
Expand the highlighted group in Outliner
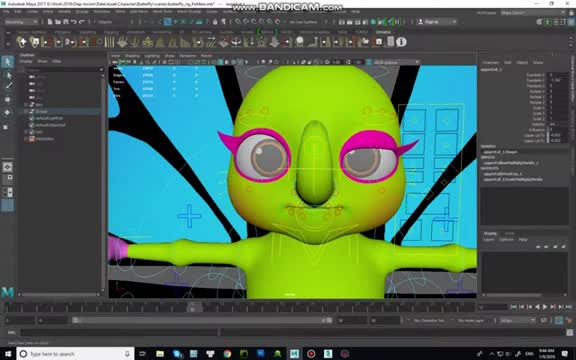tap(26, 111)
